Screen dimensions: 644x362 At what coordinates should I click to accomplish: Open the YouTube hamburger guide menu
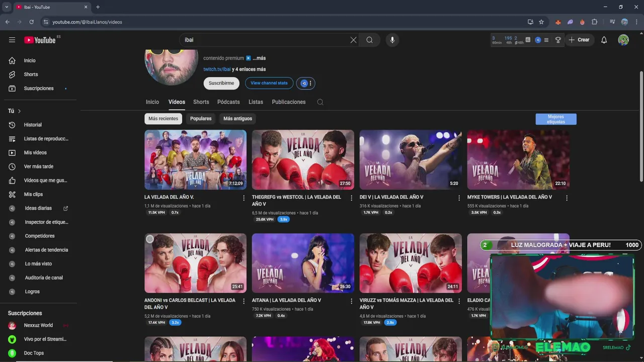click(12, 40)
